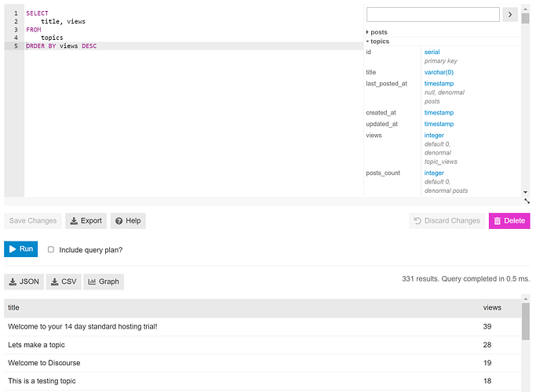Click SELECT keyword in editor line 1
536x392 pixels.
(37, 13)
